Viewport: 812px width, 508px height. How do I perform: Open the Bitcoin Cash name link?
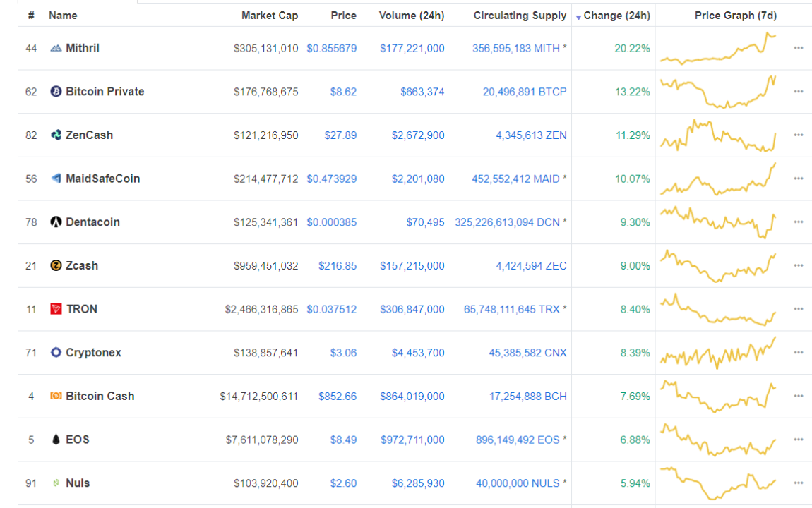click(x=100, y=396)
